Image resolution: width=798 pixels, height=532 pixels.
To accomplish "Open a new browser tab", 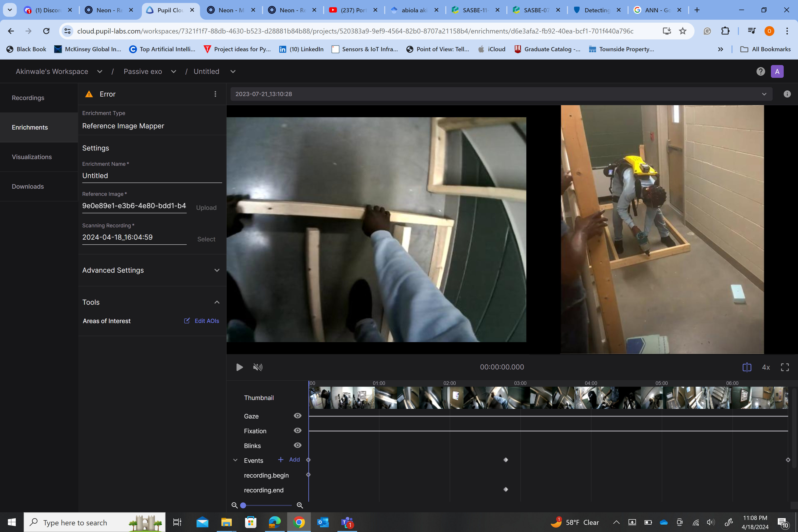I will point(697,10).
